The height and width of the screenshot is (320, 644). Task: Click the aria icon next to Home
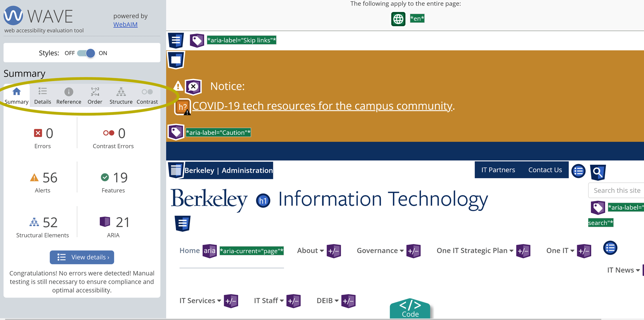coord(210,251)
